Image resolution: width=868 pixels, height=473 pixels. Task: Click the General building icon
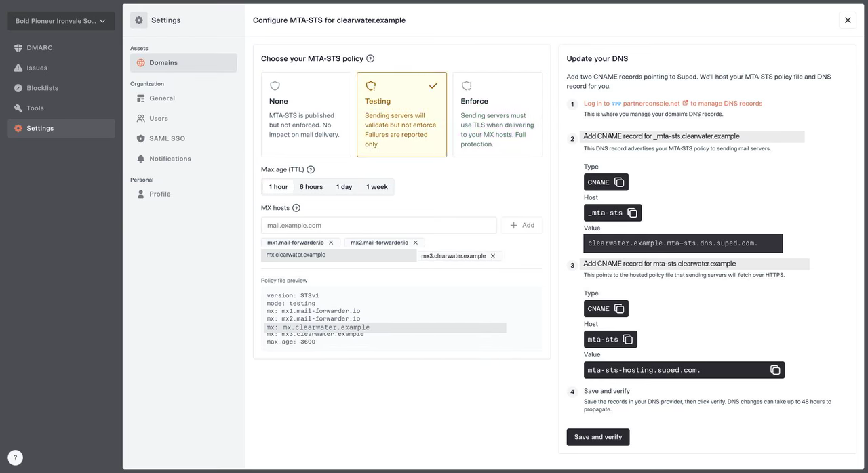tap(141, 98)
